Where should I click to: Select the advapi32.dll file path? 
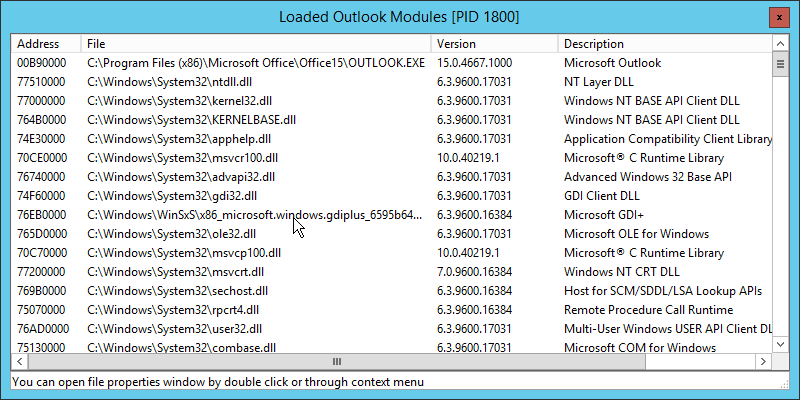click(181, 177)
